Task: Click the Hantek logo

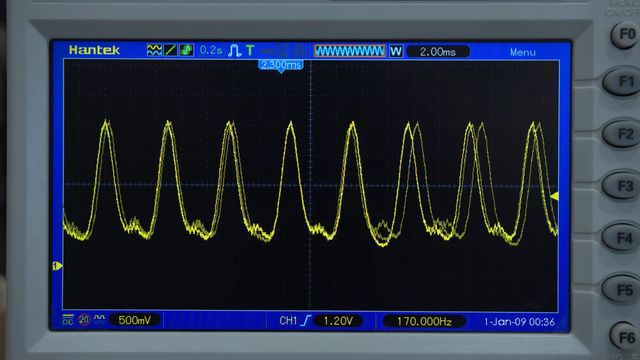Action: (x=94, y=50)
